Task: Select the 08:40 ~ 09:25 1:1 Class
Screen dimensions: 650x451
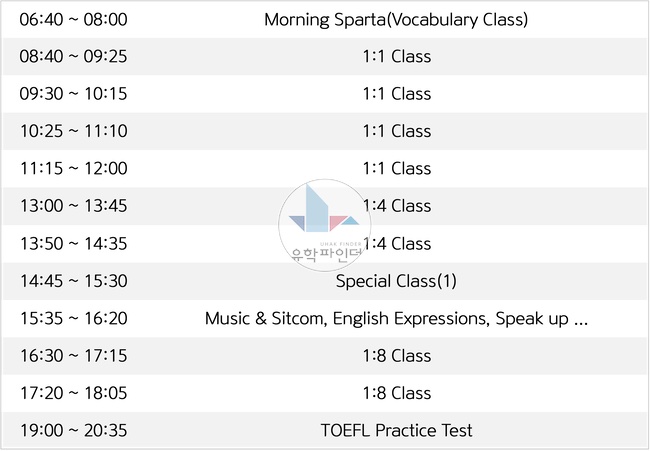Action: point(397,56)
